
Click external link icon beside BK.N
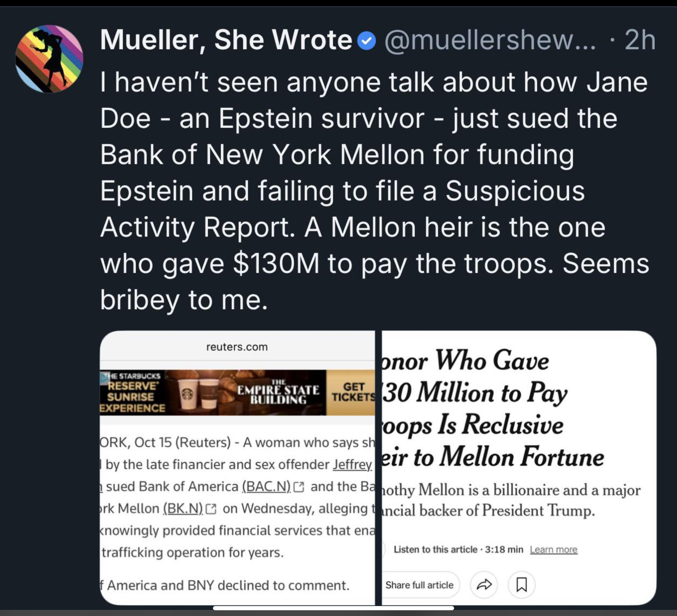tap(211, 509)
